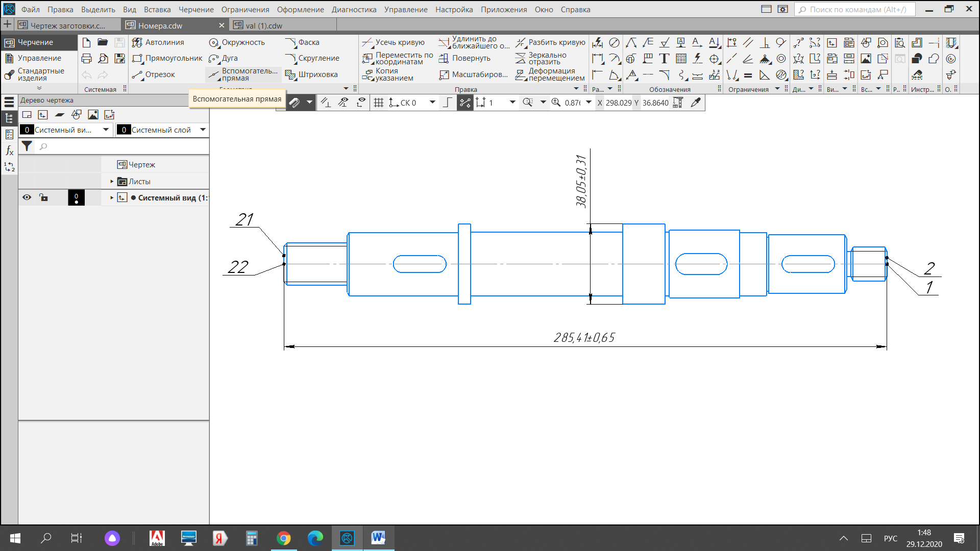
Task: Toggle lock icon of Системный вид
Action: pos(44,197)
